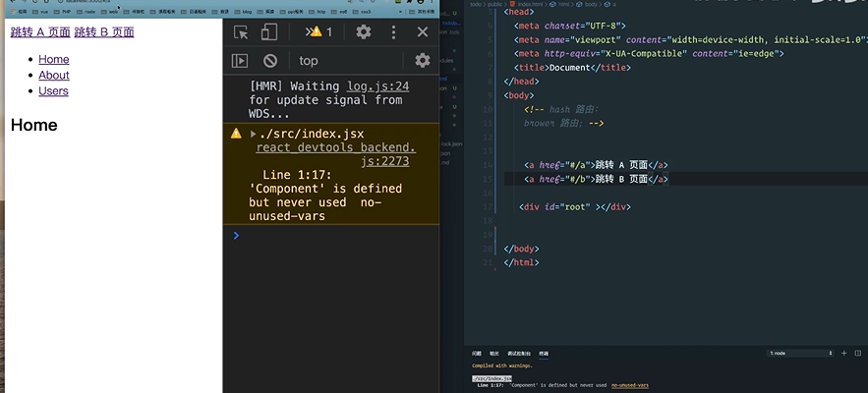The height and width of the screenshot is (393, 868).
Task: Select the 终端 (Terminal) panel tab
Action: [x=544, y=353]
